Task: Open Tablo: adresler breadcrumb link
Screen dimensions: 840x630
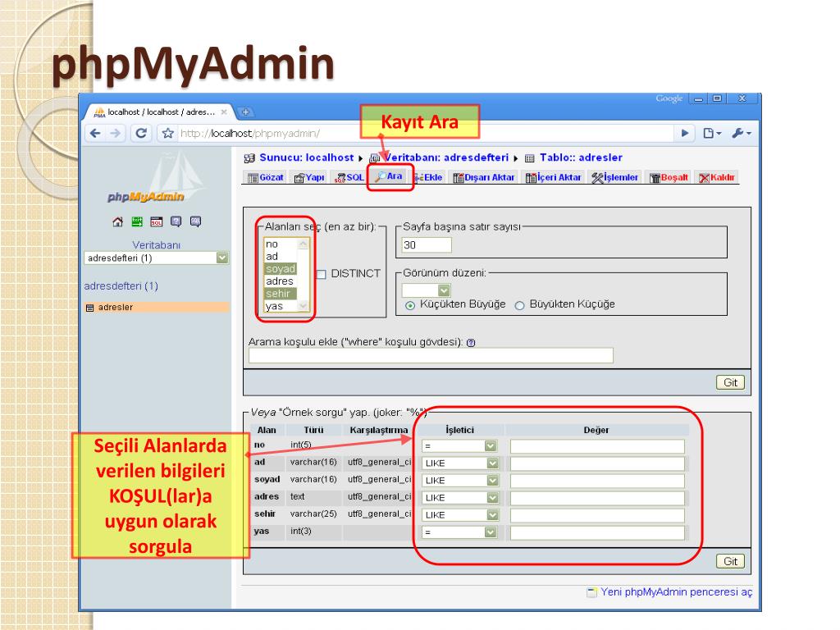Action: tap(581, 157)
